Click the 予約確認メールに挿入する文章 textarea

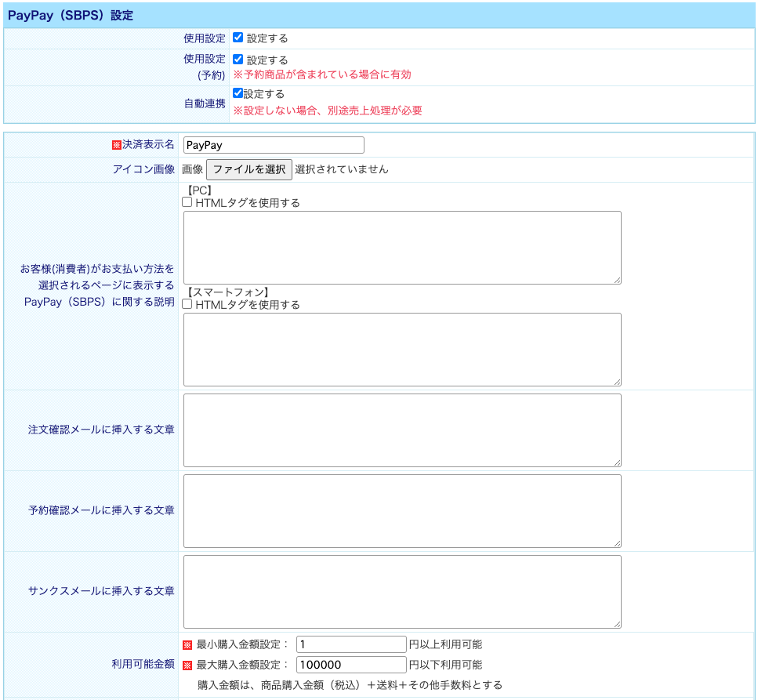point(402,511)
